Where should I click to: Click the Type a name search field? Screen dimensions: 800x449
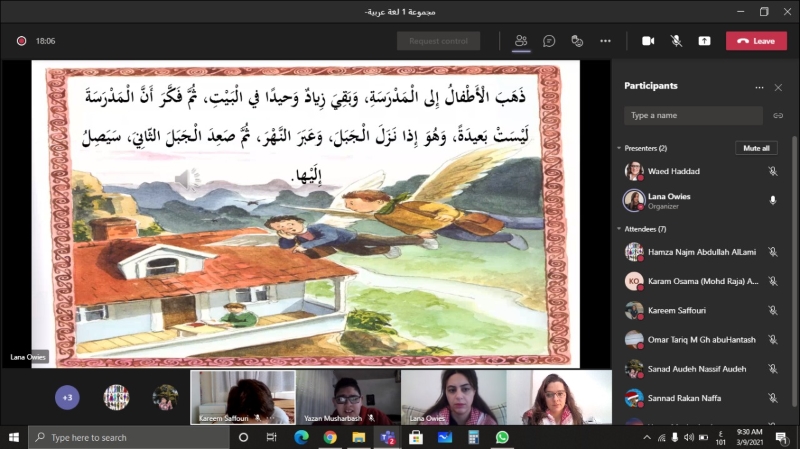(695, 116)
